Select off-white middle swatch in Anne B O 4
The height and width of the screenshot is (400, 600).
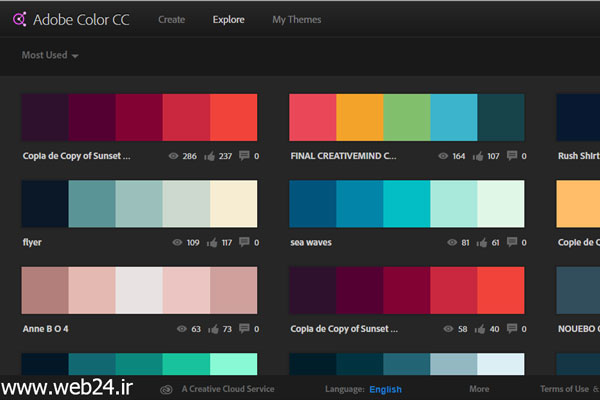tap(139, 290)
